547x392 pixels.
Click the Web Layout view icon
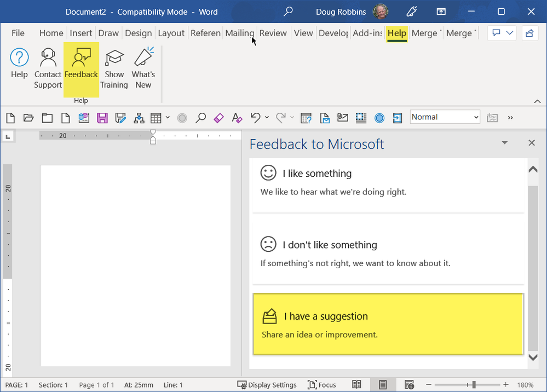409,385
